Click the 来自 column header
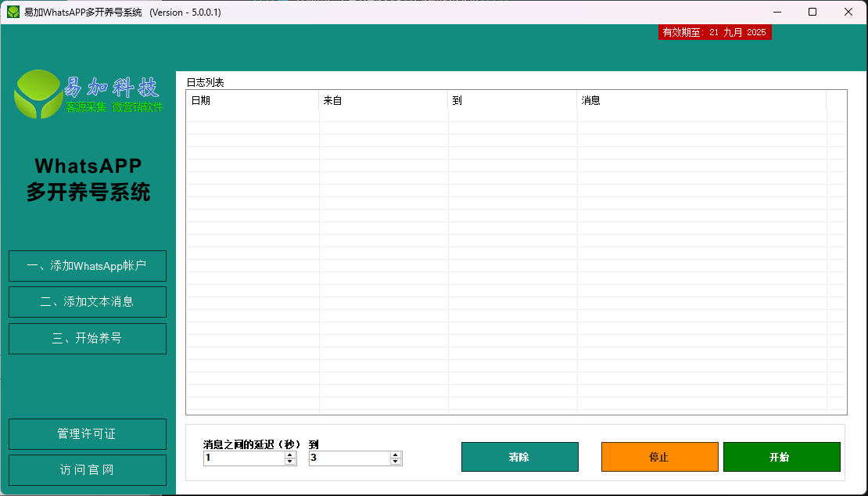868x496 pixels. [x=384, y=101]
